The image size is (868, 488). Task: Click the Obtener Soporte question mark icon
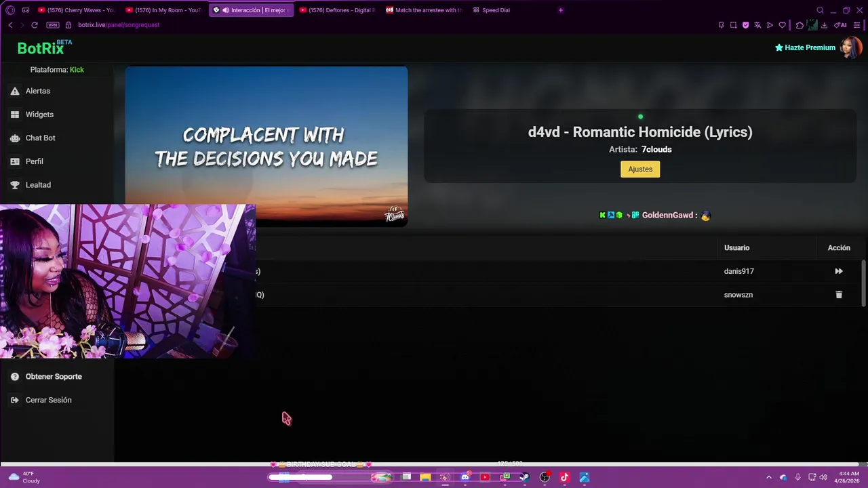pyautogui.click(x=15, y=377)
